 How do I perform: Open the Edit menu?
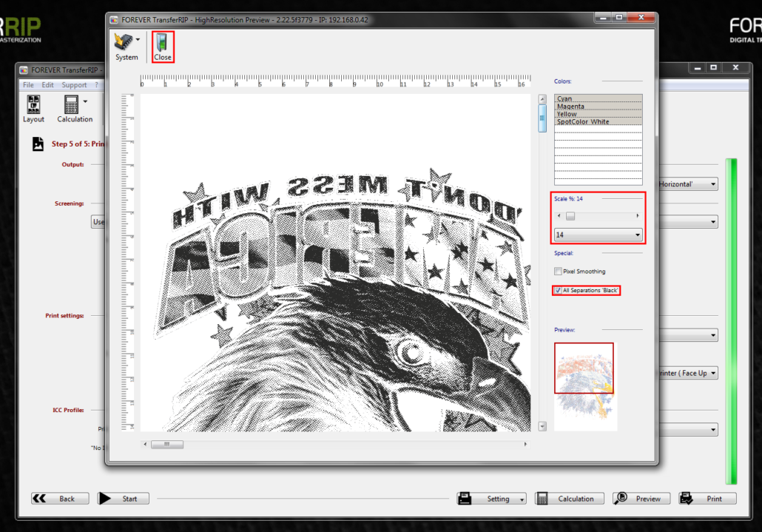pos(47,85)
